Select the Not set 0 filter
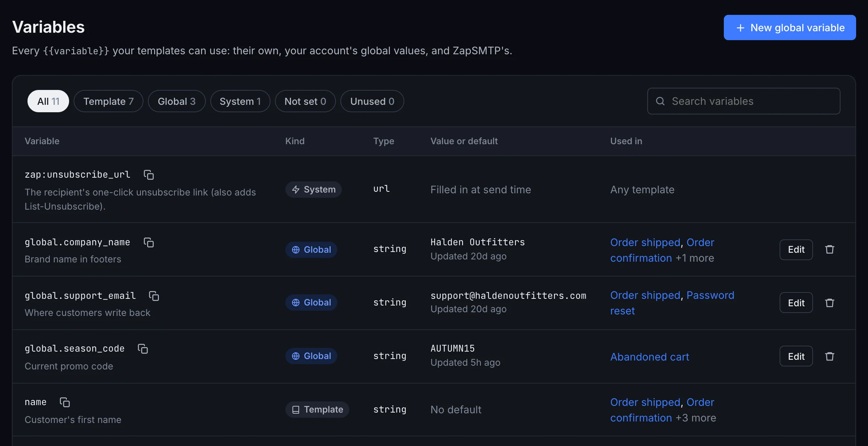The height and width of the screenshot is (446, 868). (x=305, y=101)
